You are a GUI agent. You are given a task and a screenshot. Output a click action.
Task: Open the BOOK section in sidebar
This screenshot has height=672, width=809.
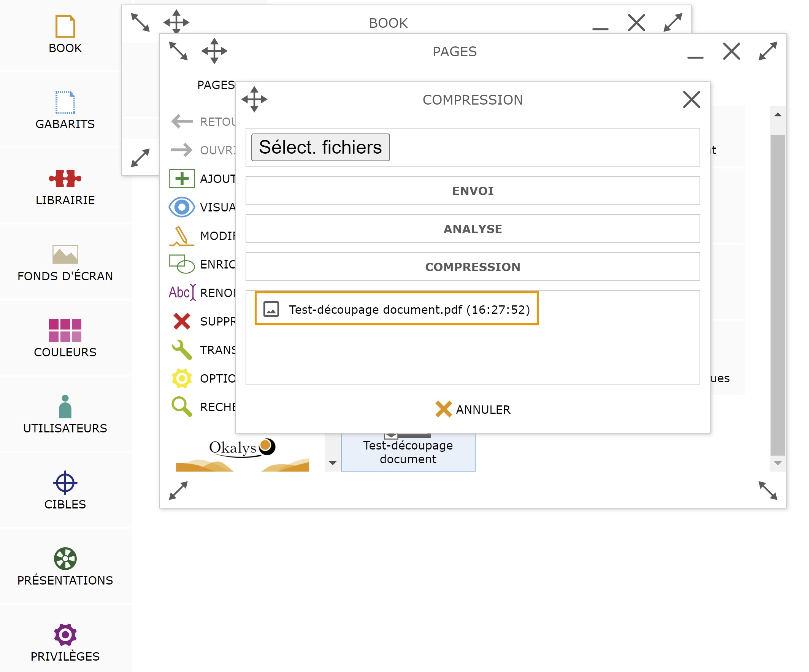coord(65,34)
